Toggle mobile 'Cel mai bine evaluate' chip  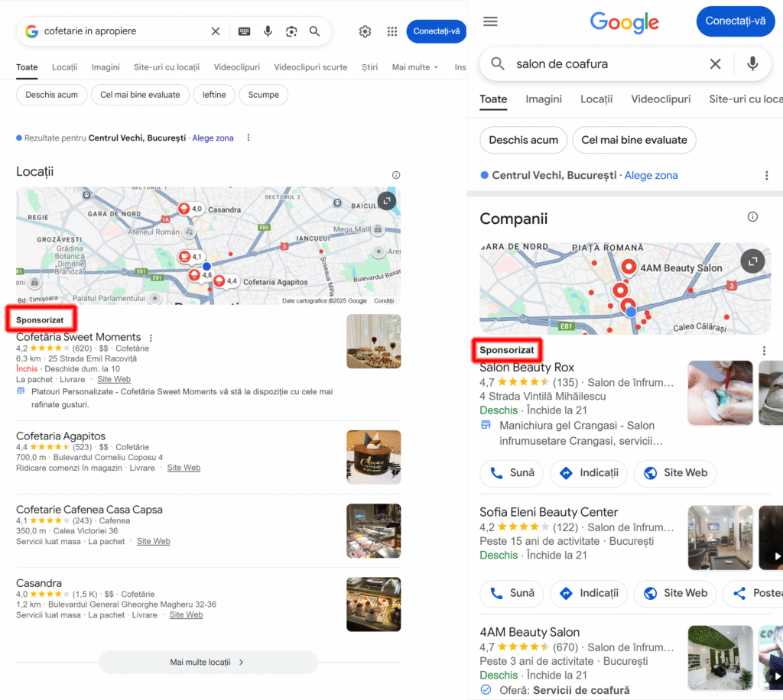pos(634,140)
